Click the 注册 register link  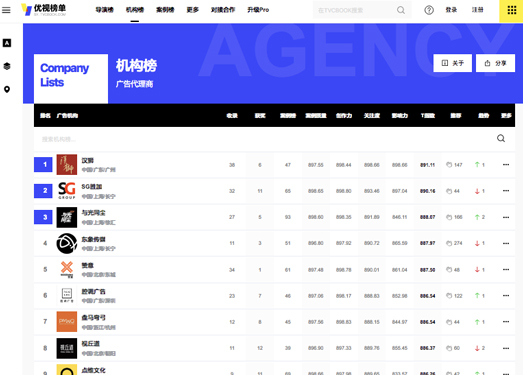(477, 10)
